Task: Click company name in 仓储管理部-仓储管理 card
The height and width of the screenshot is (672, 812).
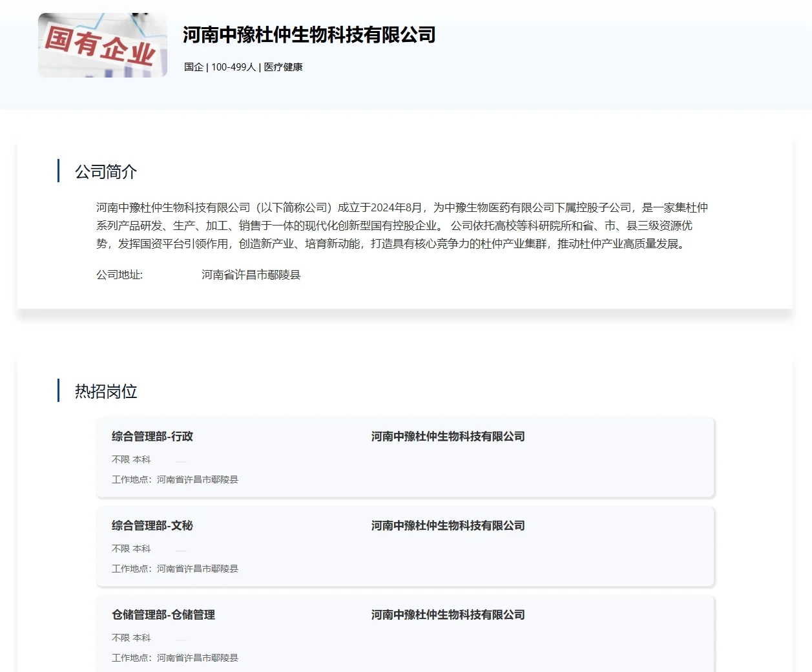Action: pyautogui.click(x=448, y=614)
